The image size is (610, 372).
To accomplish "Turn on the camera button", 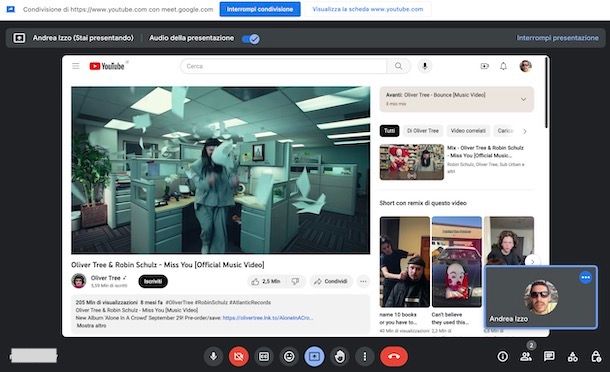I will coord(238,356).
